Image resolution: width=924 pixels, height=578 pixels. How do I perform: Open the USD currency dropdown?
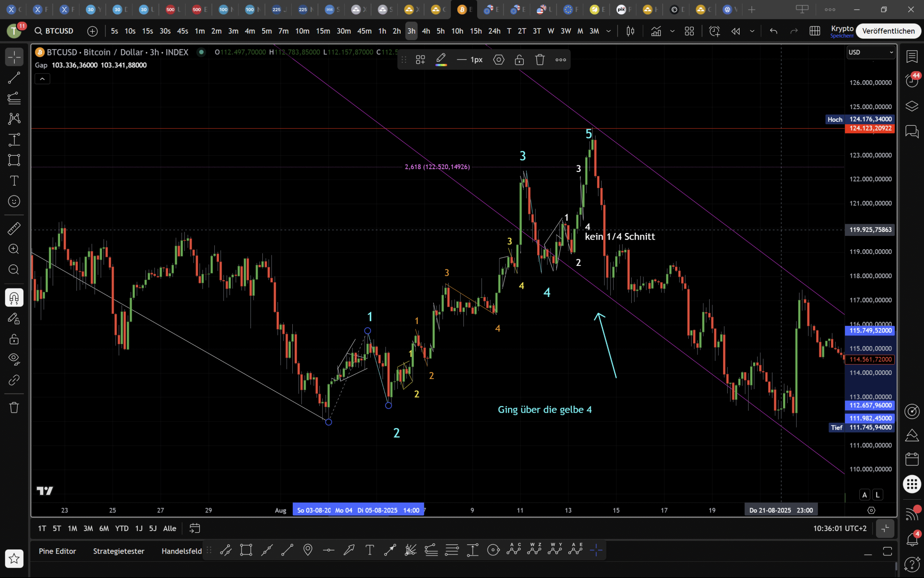(870, 53)
